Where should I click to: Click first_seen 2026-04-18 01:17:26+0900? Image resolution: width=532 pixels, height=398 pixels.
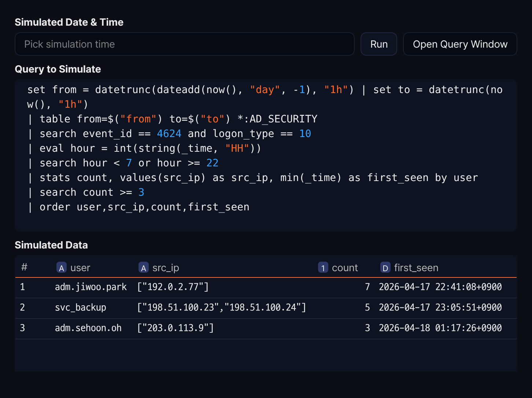(x=440, y=328)
